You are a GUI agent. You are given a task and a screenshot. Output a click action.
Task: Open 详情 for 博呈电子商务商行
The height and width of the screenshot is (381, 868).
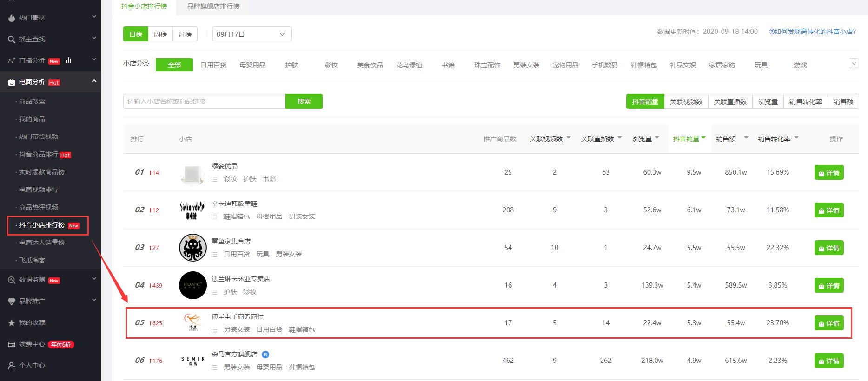[x=829, y=323]
